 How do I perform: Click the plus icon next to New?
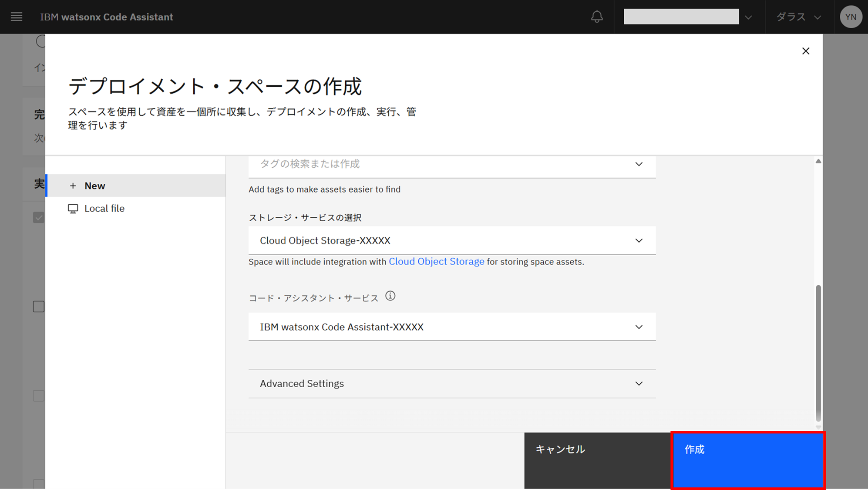coord(73,186)
